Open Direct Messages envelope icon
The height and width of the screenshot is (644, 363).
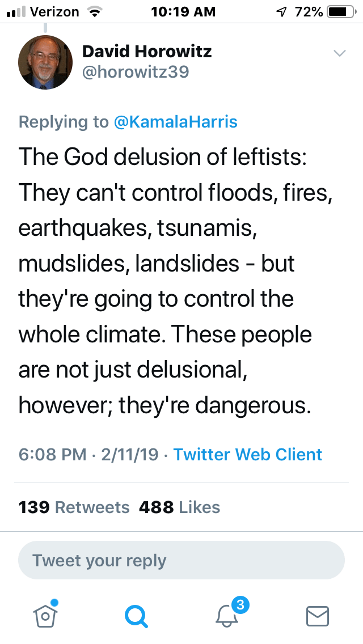point(317,616)
